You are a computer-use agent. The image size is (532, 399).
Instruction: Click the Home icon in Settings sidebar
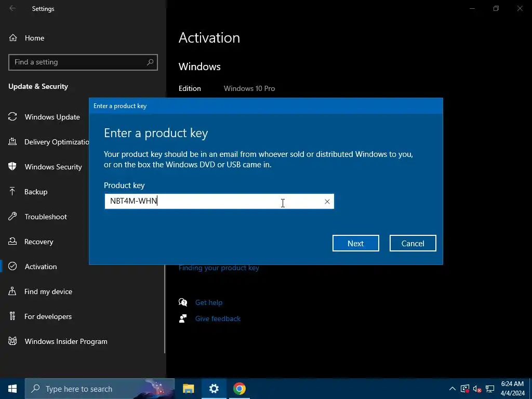click(x=12, y=37)
